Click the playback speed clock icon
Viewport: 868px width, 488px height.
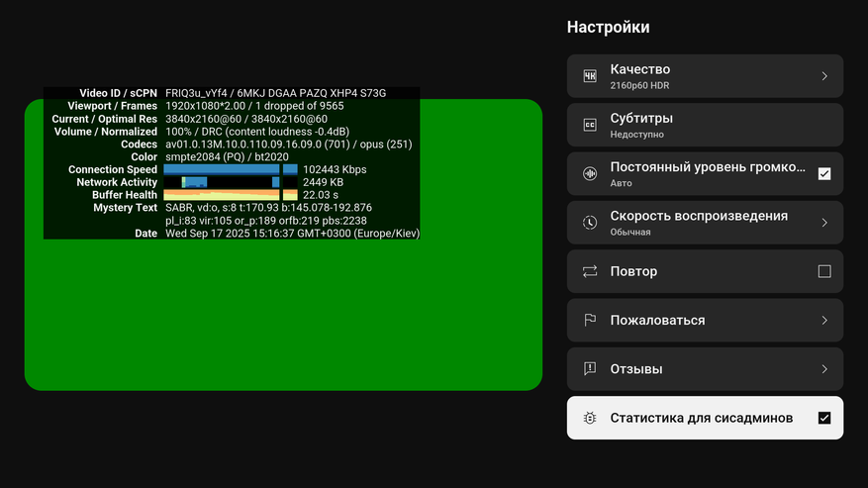pos(590,223)
